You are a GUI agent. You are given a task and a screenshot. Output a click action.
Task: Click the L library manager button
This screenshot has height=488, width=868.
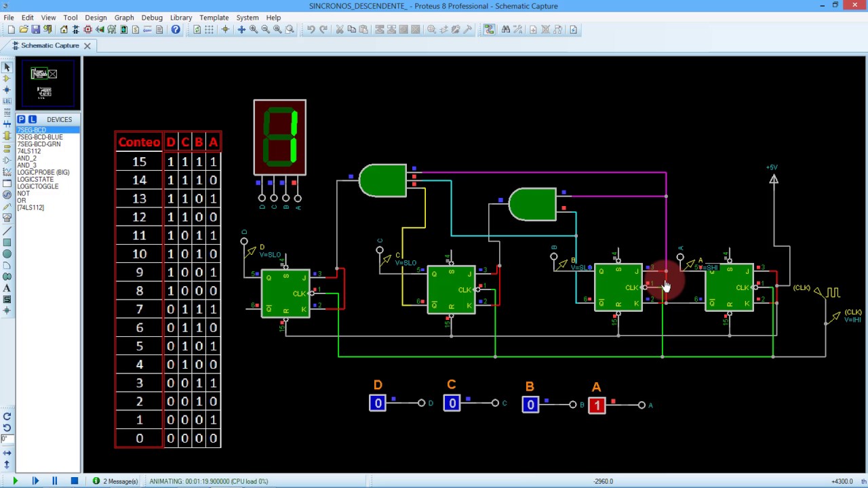click(32, 119)
